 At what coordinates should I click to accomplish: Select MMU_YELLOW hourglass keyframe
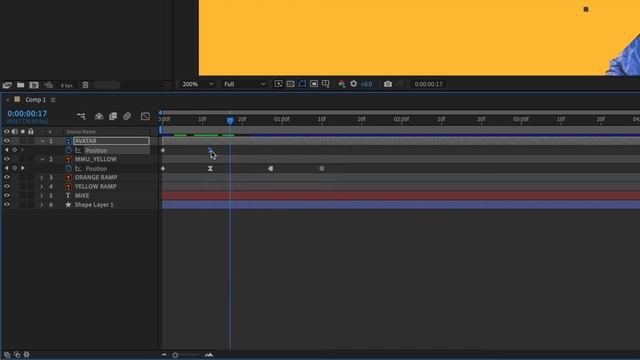click(210, 169)
